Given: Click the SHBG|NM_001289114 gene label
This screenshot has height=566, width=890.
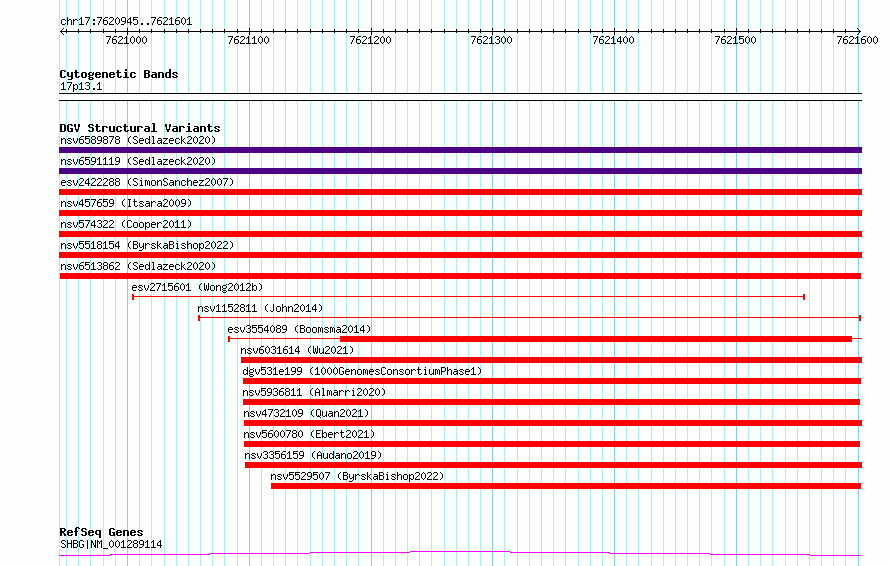Looking at the screenshot, I should [x=111, y=545].
